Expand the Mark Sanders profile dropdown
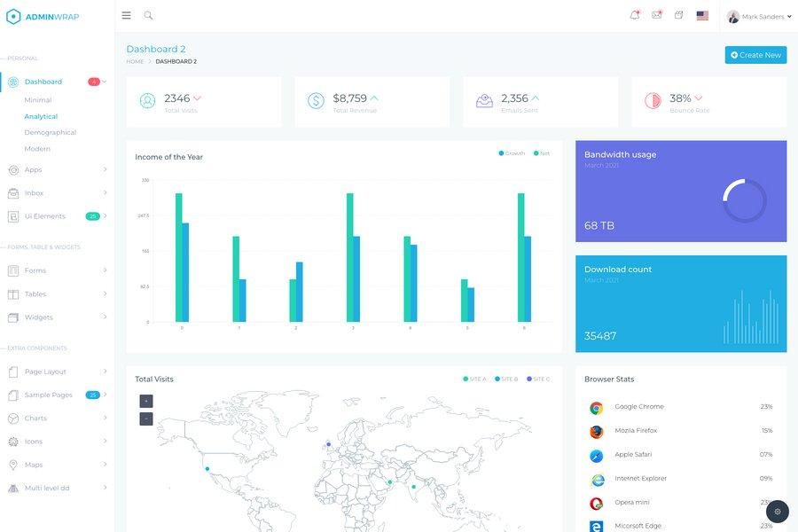Viewport: 798px width, 532px height. pyautogui.click(x=758, y=14)
